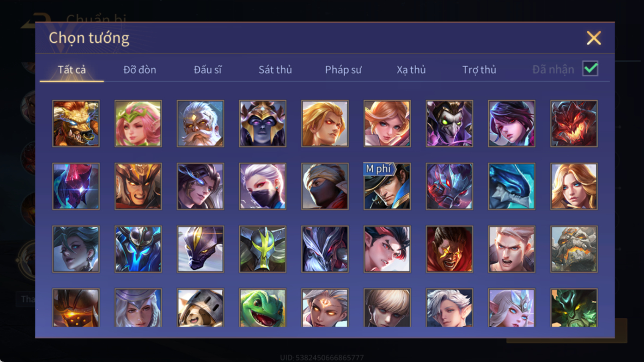This screenshot has height=362, width=644.
Task: Pick the hero with M phí label
Action: coord(387,186)
